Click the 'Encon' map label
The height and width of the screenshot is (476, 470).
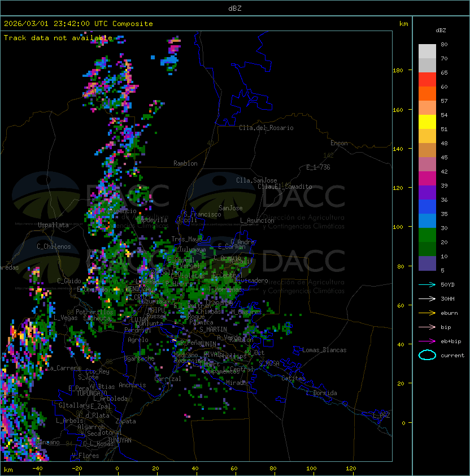click(339, 143)
